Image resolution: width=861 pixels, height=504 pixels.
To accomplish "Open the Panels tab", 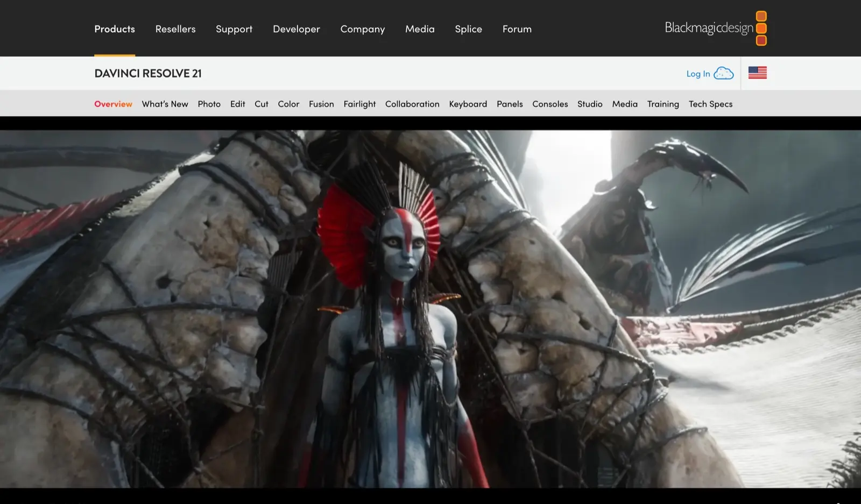I will [510, 104].
